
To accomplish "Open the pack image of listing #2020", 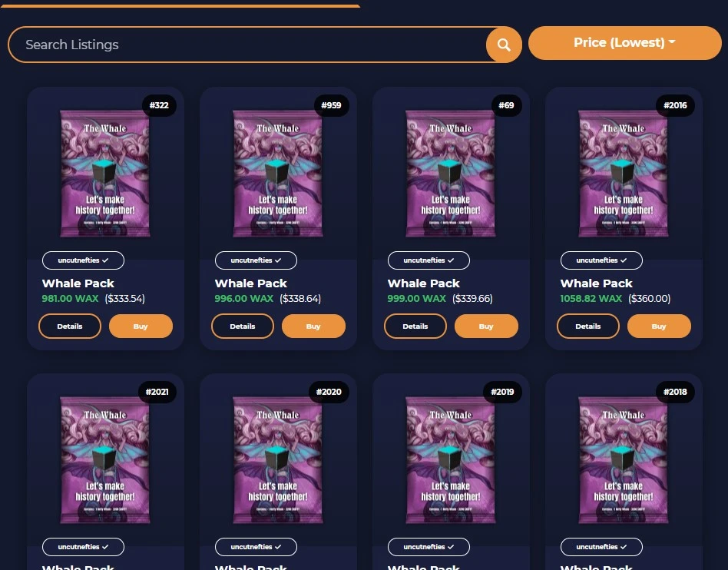I will tap(278, 460).
